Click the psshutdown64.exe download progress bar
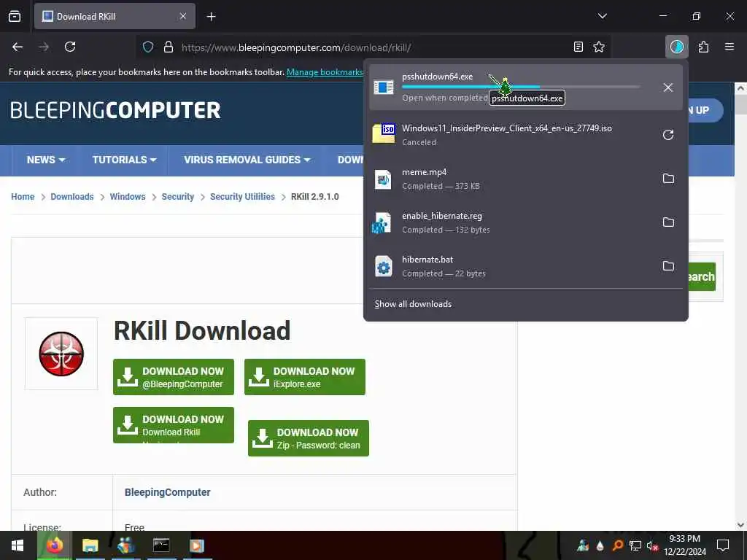 [521, 87]
